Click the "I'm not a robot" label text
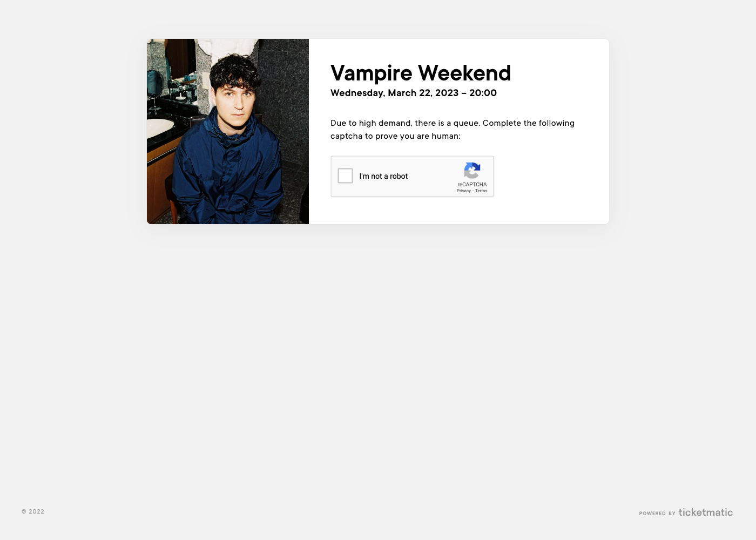The width and height of the screenshot is (756, 540). 383,176
